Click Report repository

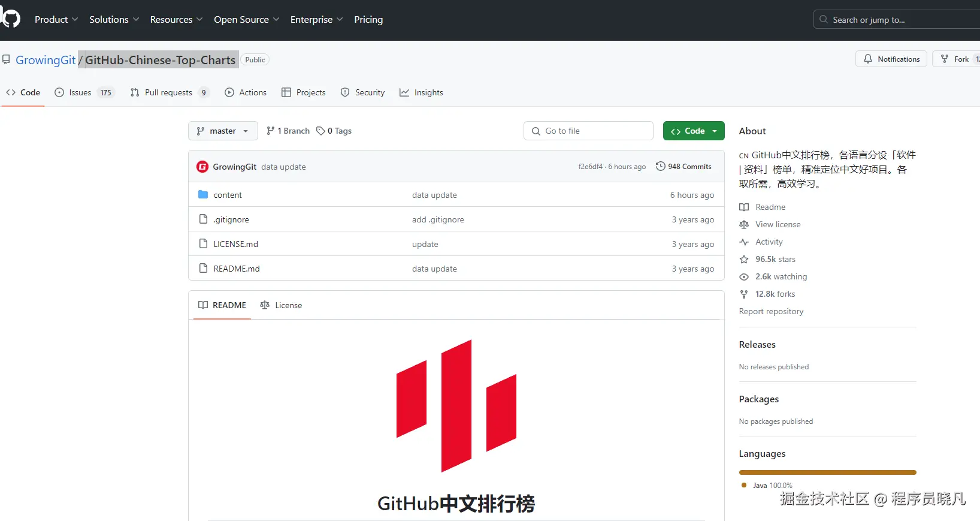[771, 311]
